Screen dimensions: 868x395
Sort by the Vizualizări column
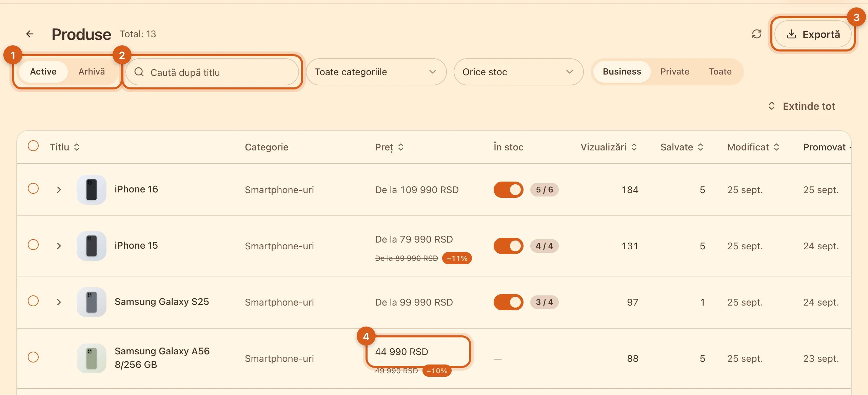609,147
